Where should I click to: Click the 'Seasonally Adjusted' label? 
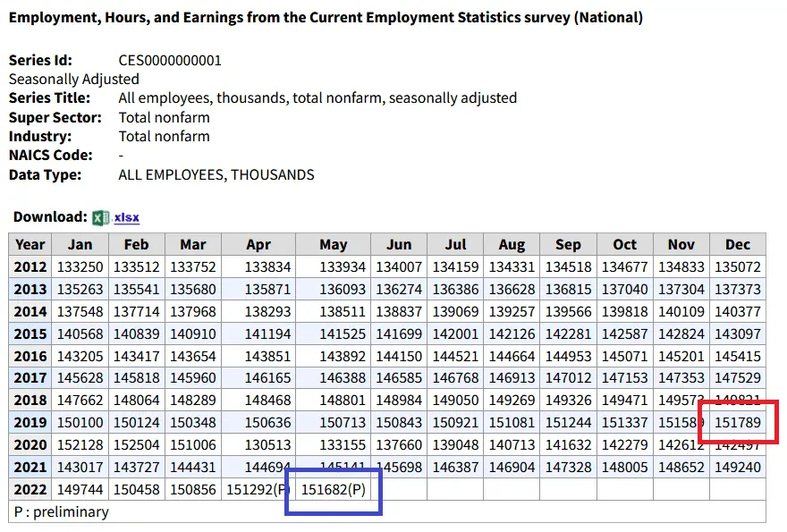click(73, 80)
